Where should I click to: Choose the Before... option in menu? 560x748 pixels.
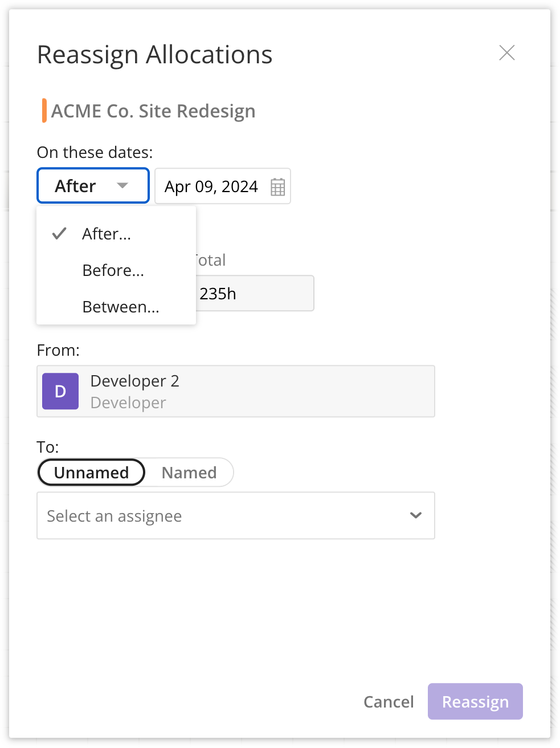coord(113,270)
